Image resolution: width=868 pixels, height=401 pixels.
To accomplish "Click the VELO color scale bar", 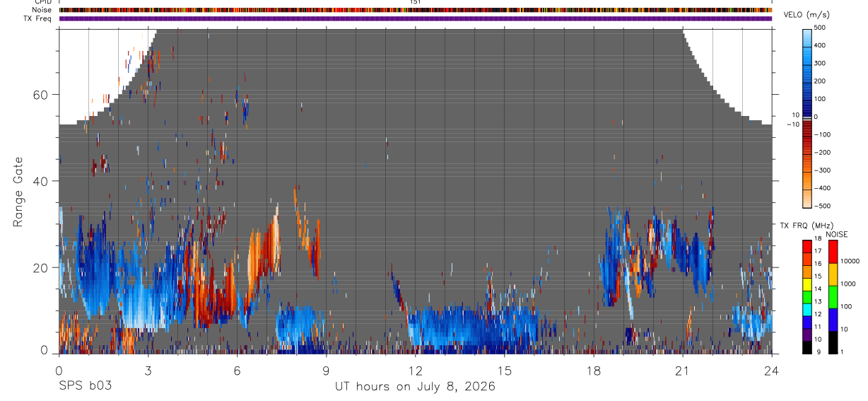I will coord(807,117).
